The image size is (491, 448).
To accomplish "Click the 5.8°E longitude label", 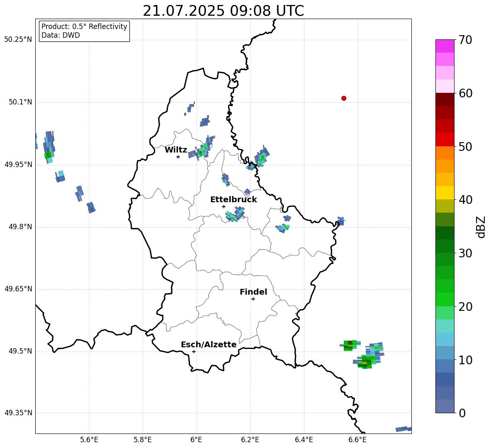I will pyautogui.click(x=143, y=440).
